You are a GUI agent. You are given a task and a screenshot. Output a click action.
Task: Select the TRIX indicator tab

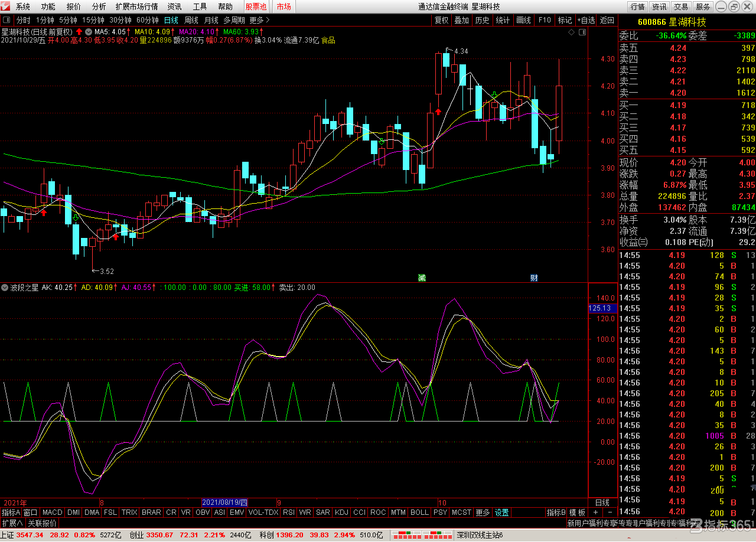[129, 512]
